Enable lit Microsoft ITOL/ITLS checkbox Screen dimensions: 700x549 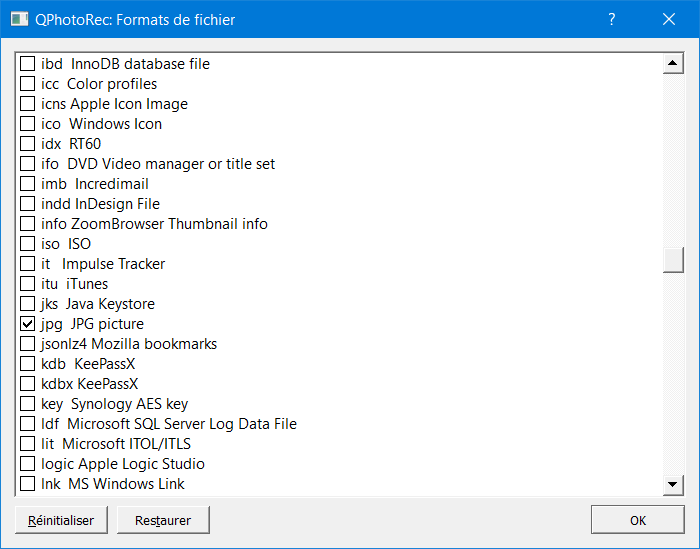tap(28, 444)
